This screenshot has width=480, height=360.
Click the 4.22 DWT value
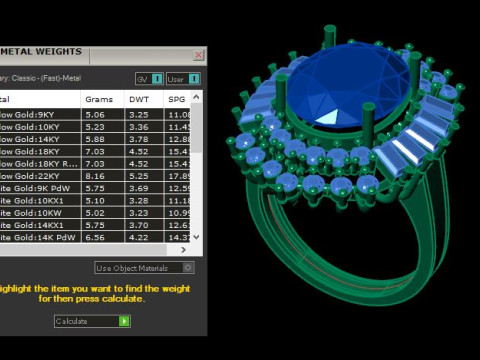point(139,237)
